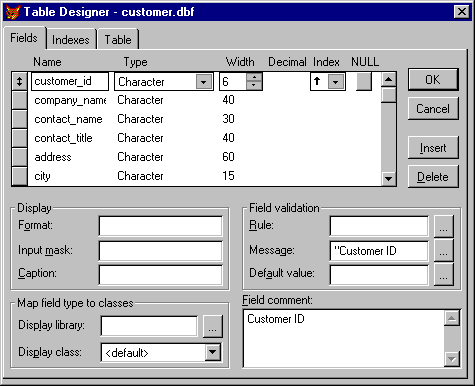Viewport: 475px width, 386px height.
Task: Click the row selector beside city field
Action: tap(19, 176)
